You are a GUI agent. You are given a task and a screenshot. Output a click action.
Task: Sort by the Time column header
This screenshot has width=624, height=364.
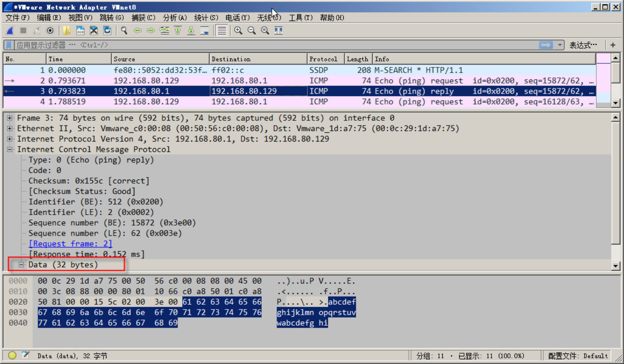tap(79, 59)
